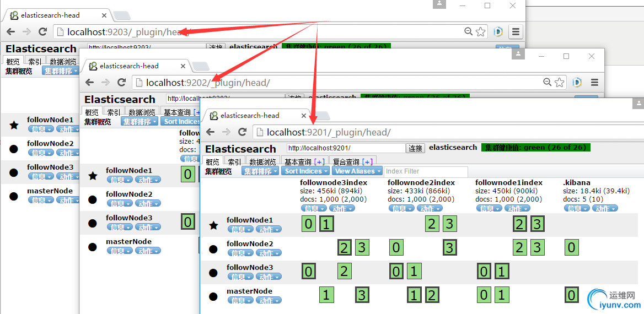Image resolution: width=644 pixels, height=314 pixels.
Task: Select the 索引 tab in the 9202 window
Action: click(114, 112)
